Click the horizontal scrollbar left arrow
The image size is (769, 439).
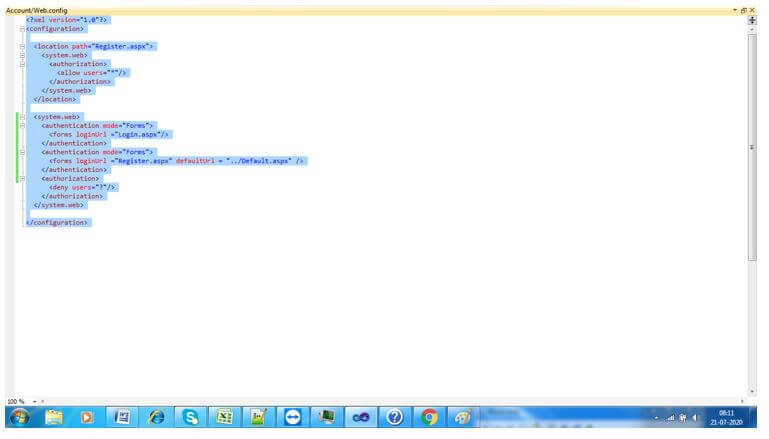(x=43, y=402)
